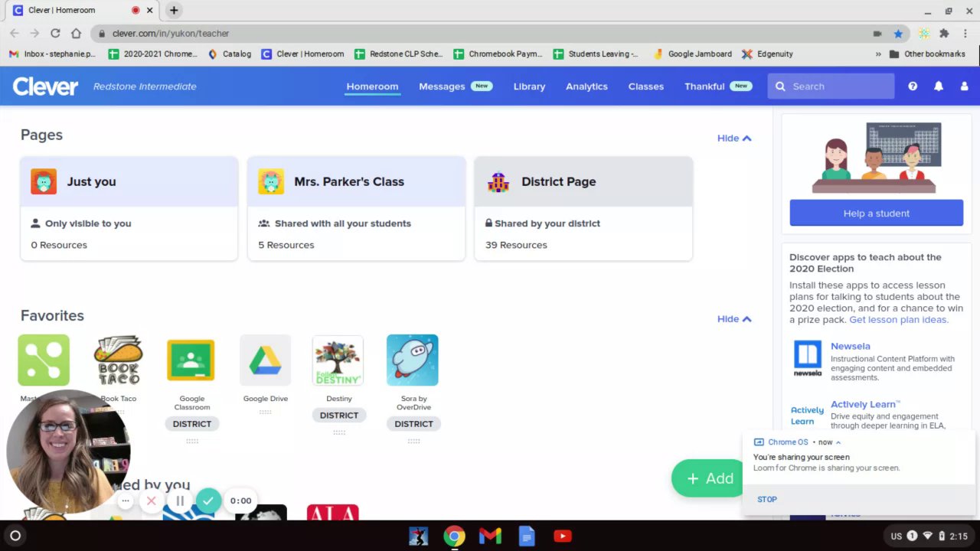Open the Messages tab
The height and width of the screenshot is (551, 980).
[442, 86]
